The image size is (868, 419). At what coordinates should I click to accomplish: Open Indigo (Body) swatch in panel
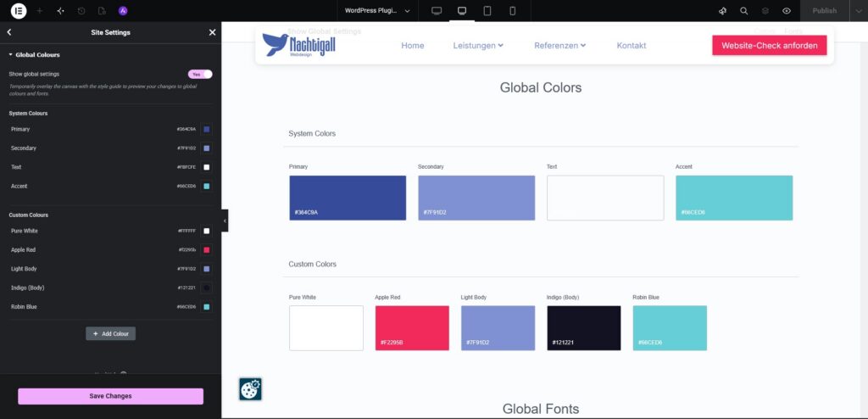207,288
